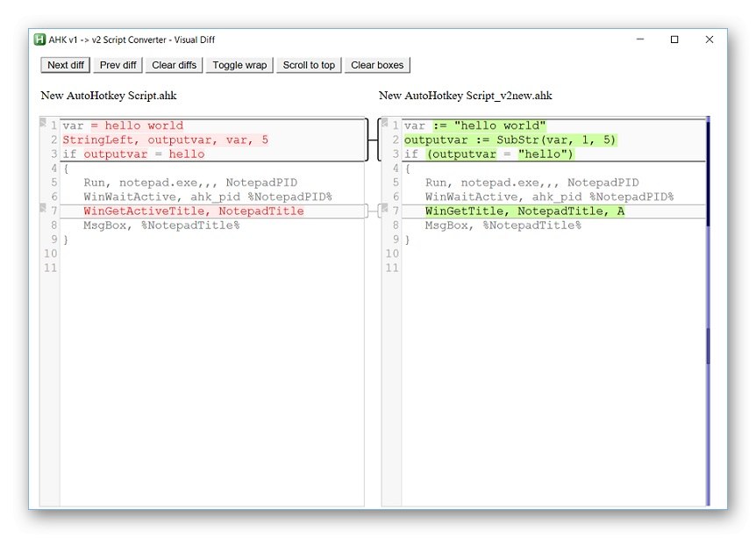This screenshot has height=538, width=756.
Task: Go to previous diff with Prev diff
Action: [118, 65]
